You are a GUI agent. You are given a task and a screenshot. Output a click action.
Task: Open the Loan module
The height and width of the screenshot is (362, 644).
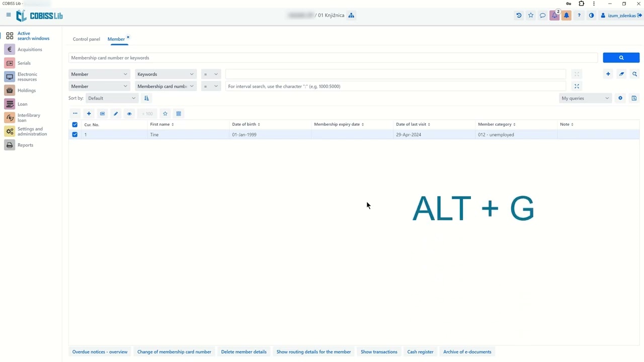point(23,104)
